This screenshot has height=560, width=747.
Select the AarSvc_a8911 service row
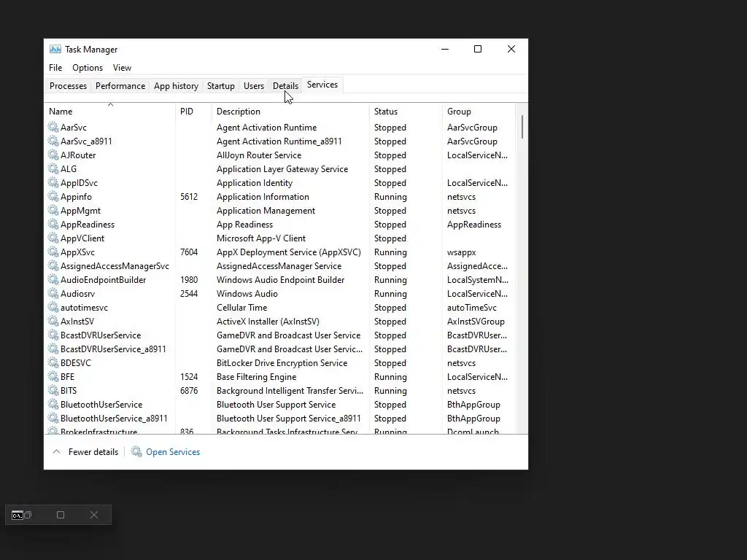(x=280, y=141)
